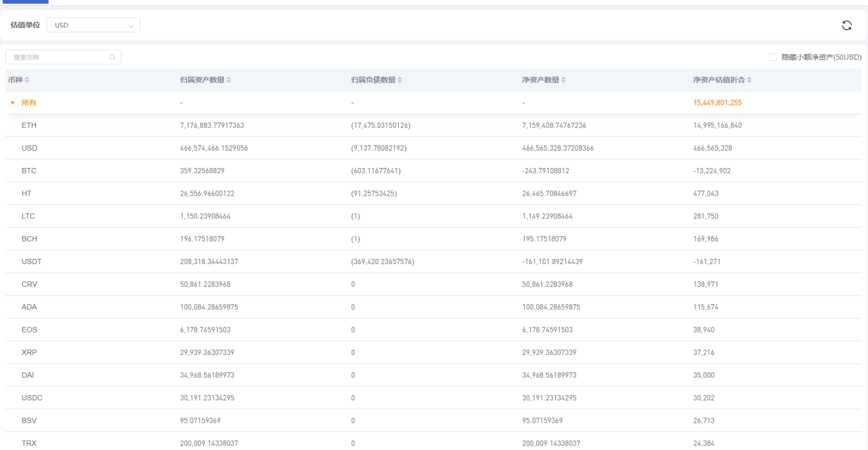Click the CRV currency row
The image size is (868, 450).
(433, 284)
